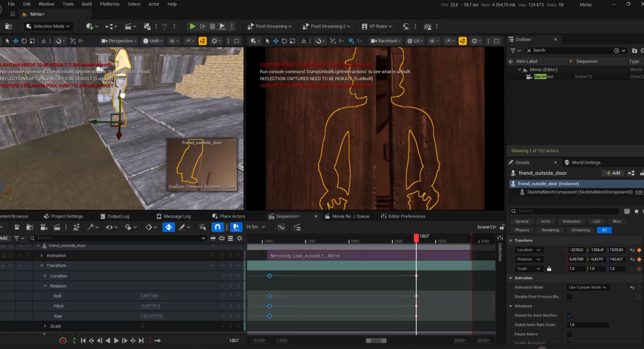
Task: Open the Selection Mode dropdown
Action: point(48,26)
